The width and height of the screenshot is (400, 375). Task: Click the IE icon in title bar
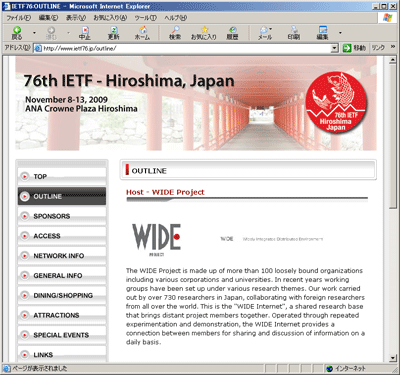[x=6, y=6]
